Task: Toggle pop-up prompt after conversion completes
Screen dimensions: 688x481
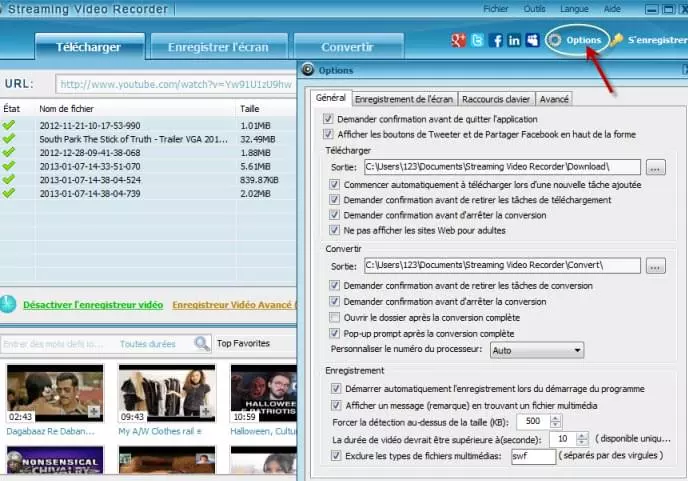Action: pyautogui.click(x=334, y=333)
